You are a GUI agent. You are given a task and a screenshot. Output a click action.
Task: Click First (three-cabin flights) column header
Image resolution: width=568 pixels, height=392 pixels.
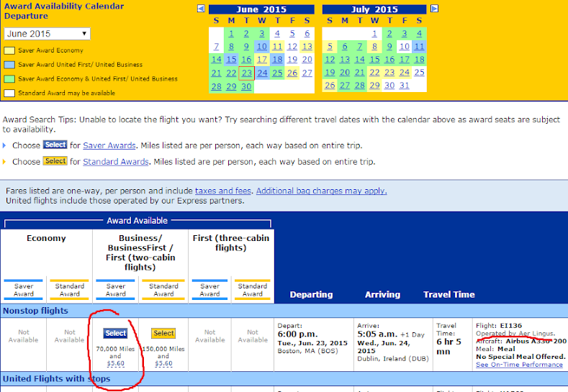[231, 243]
